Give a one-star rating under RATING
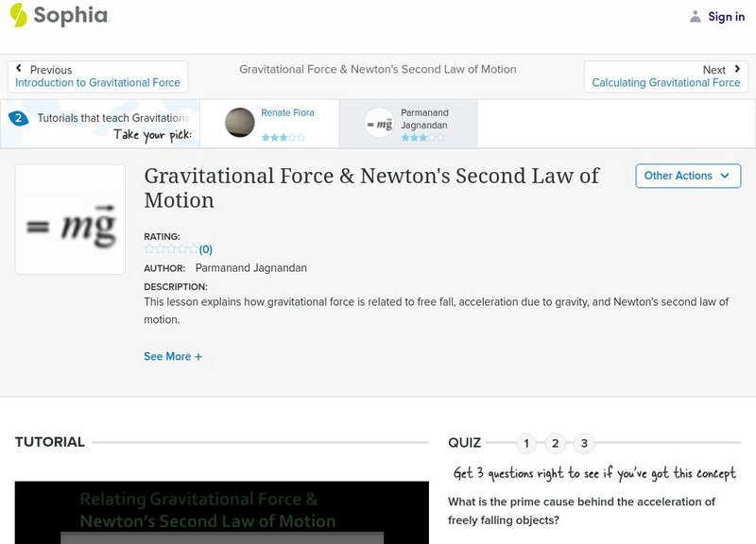756x544 pixels. [x=148, y=248]
